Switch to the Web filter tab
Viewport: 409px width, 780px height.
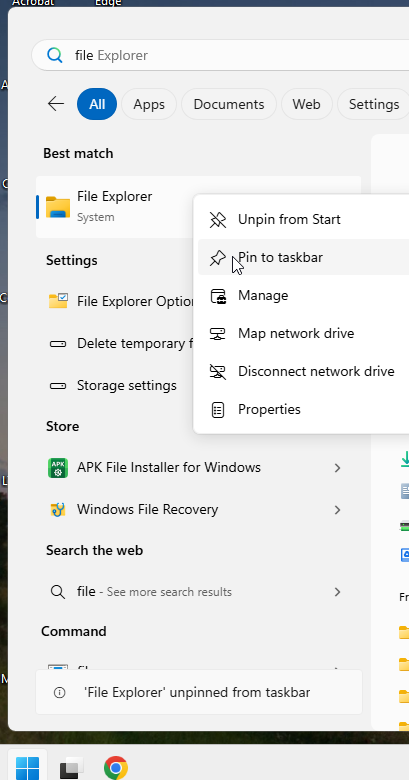click(x=307, y=104)
